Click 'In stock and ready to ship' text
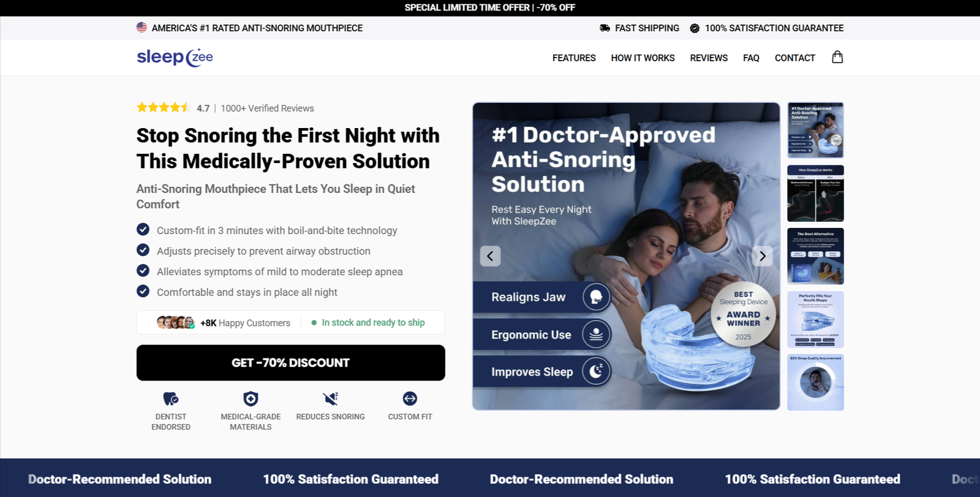The image size is (980, 497). (x=374, y=322)
